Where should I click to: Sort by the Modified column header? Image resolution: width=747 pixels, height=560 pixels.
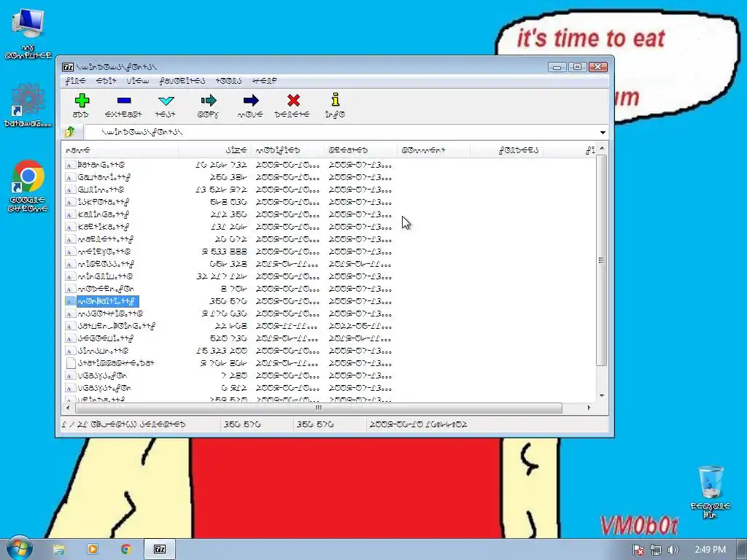287,150
